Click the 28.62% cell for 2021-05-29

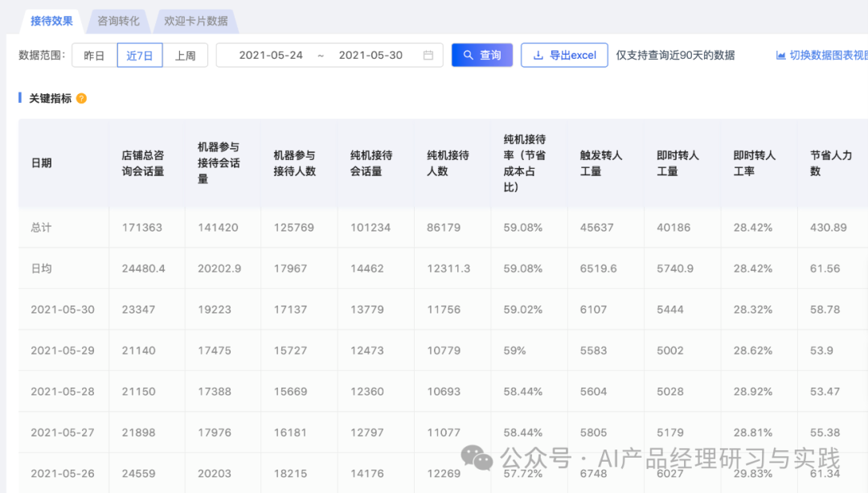(753, 351)
